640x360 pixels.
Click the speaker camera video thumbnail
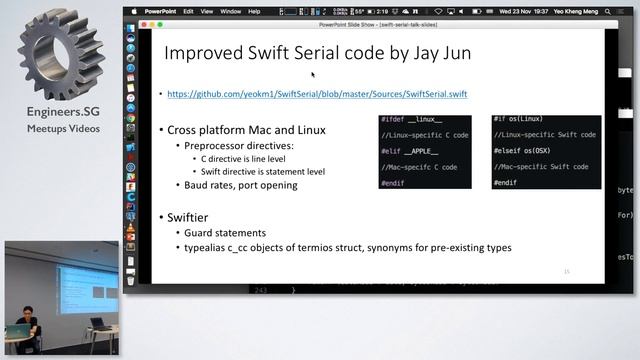pyautogui.click(x=62, y=298)
